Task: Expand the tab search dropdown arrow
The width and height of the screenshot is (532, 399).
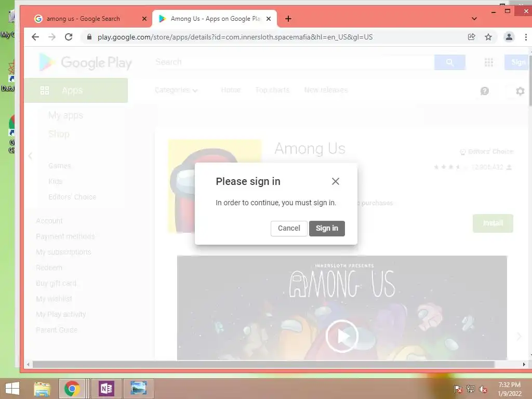Action: pyautogui.click(x=474, y=19)
